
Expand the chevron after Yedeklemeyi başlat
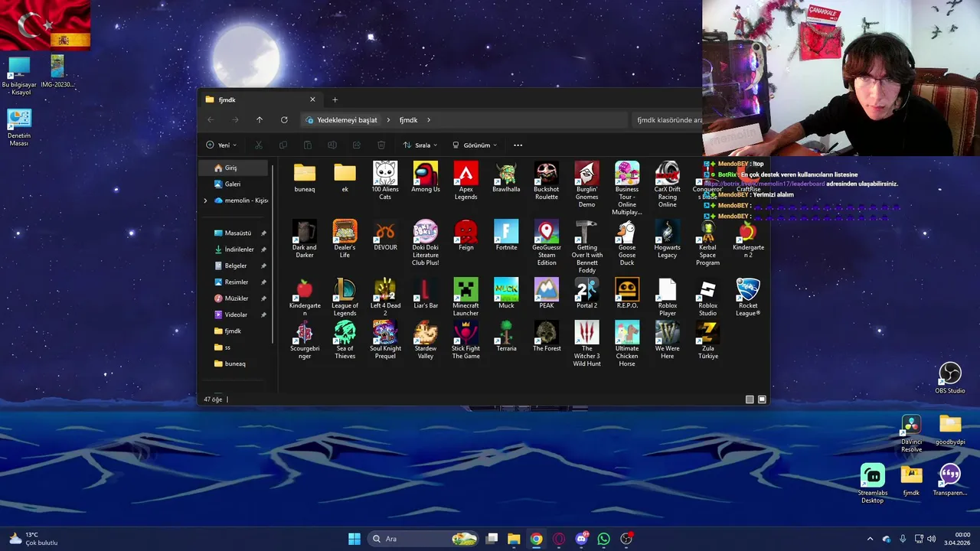[x=388, y=120]
